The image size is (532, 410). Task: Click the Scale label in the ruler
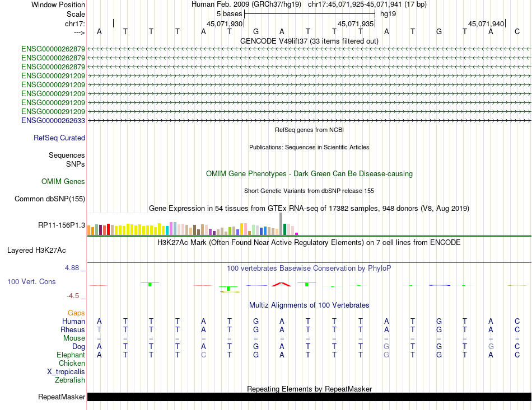pos(76,14)
